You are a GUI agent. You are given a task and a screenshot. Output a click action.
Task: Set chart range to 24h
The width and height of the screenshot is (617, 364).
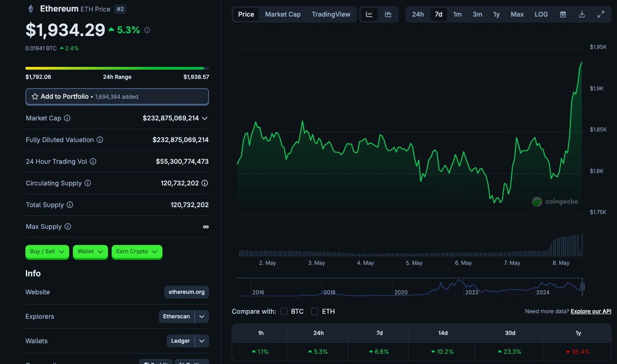(418, 14)
